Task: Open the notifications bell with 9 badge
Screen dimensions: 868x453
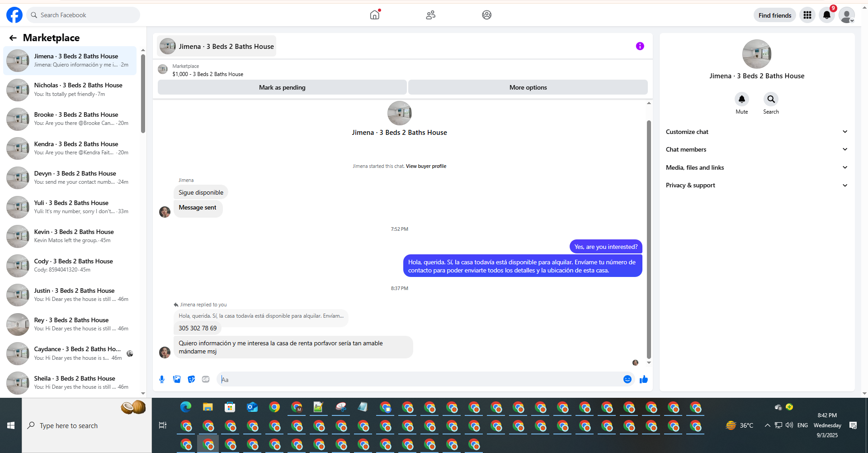Action: [x=827, y=15]
